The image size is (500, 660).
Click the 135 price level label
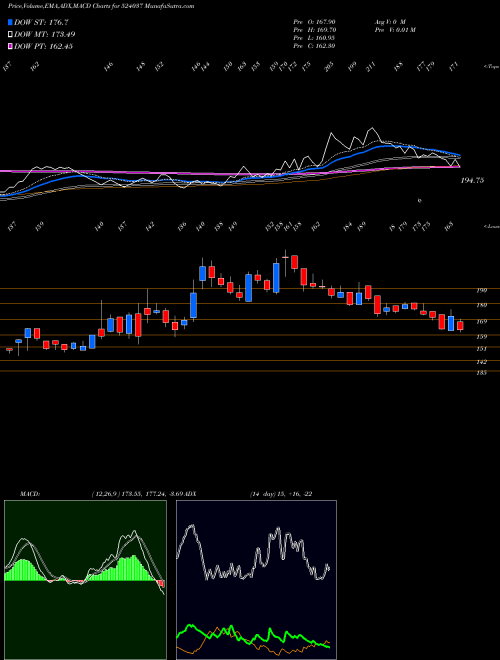click(x=481, y=373)
